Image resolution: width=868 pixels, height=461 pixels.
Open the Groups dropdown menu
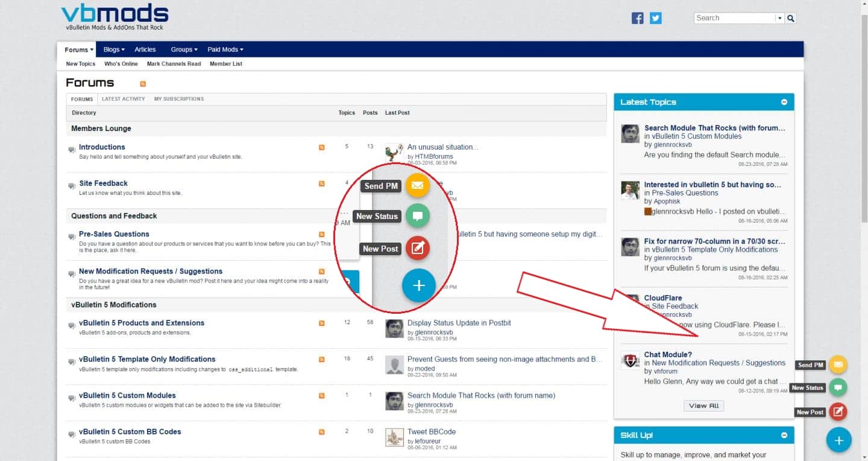[x=184, y=49]
